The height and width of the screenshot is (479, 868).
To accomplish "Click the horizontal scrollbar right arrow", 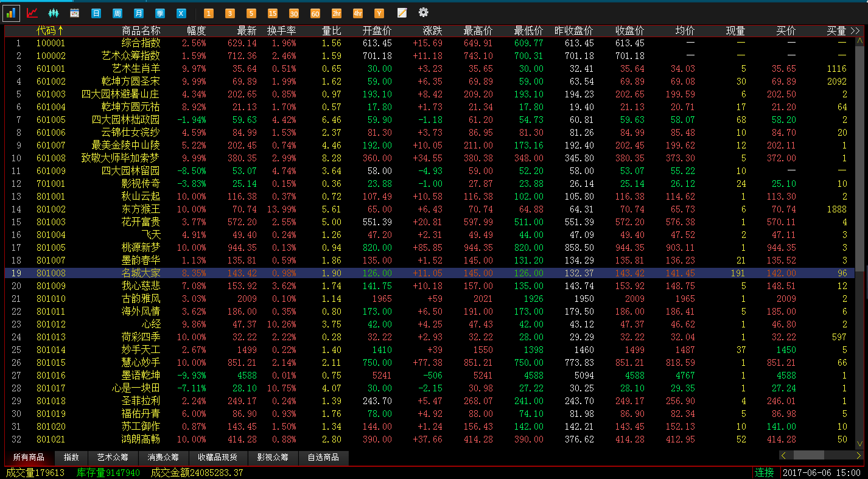I will pos(858,455).
